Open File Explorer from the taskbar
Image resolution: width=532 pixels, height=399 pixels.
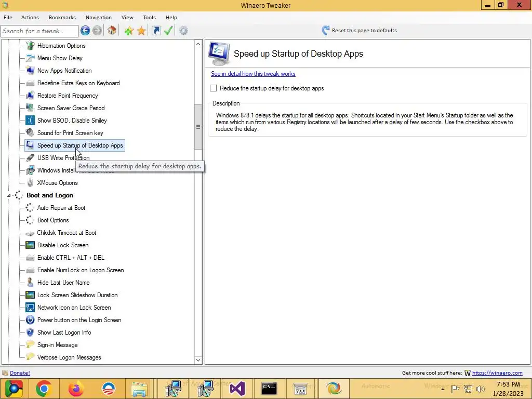click(139, 389)
